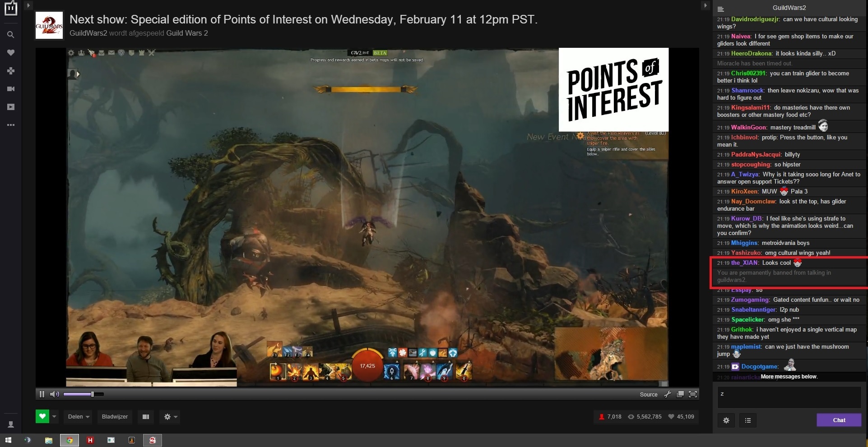The height and width of the screenshot is (447, 868).
Task: Open Nay_Doomclaw's chat username
Action: [753, 202]
